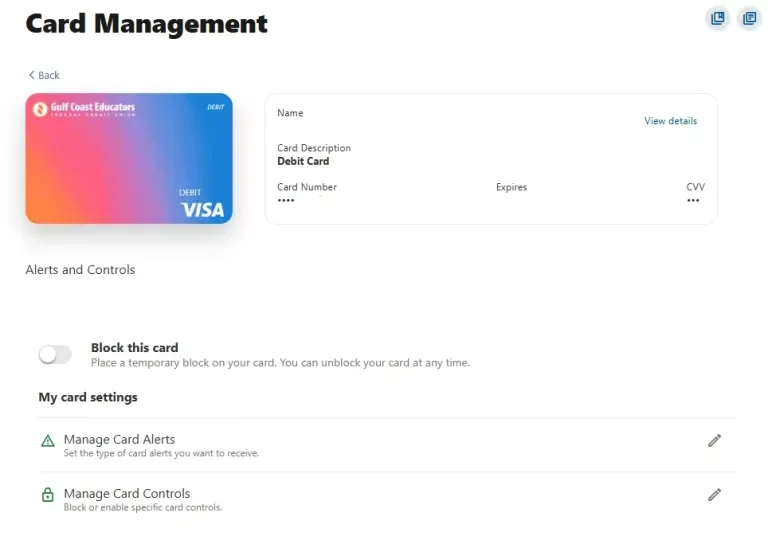Edit Manage Card Alerts via pencil icon

pyautogui.click(x=715, y=441)
